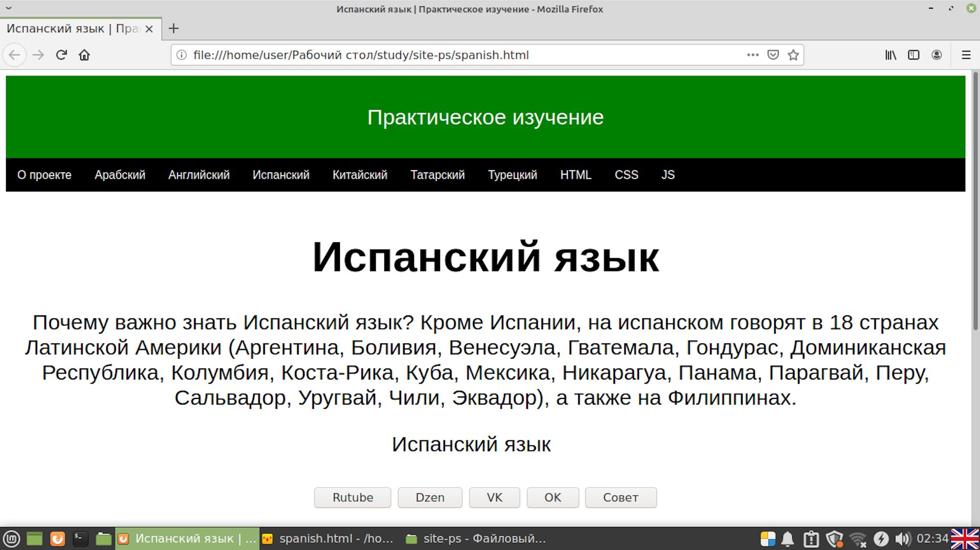Open the Firefox hamburger menu
This screenshot has height=550, width=980.
(966, 55)
